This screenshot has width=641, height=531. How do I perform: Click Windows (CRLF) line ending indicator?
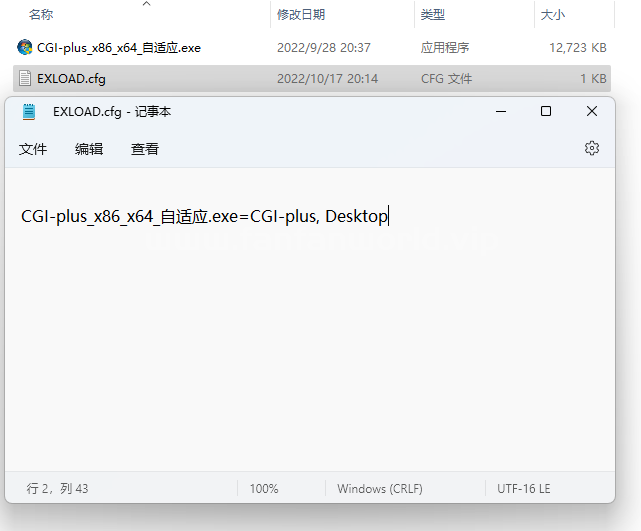click(x=379, y=489)
